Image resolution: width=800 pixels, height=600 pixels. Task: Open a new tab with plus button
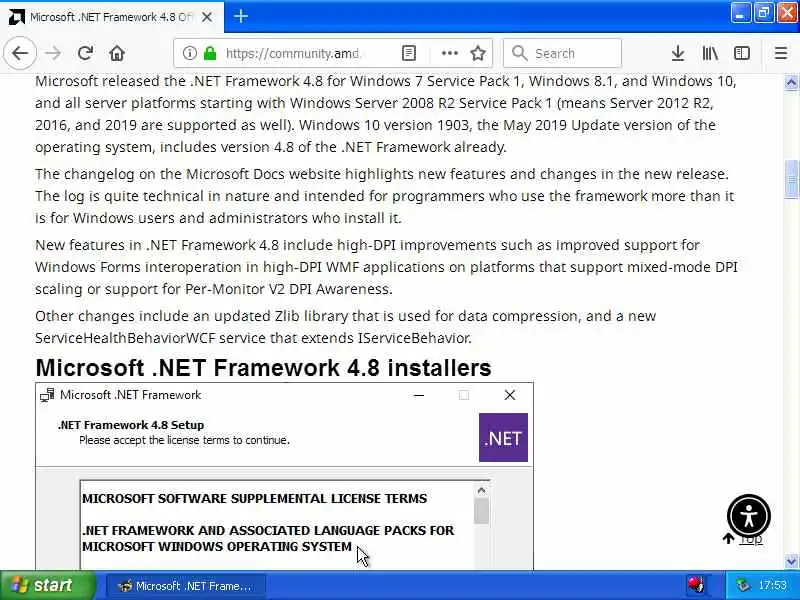click(x=241, y=17)
